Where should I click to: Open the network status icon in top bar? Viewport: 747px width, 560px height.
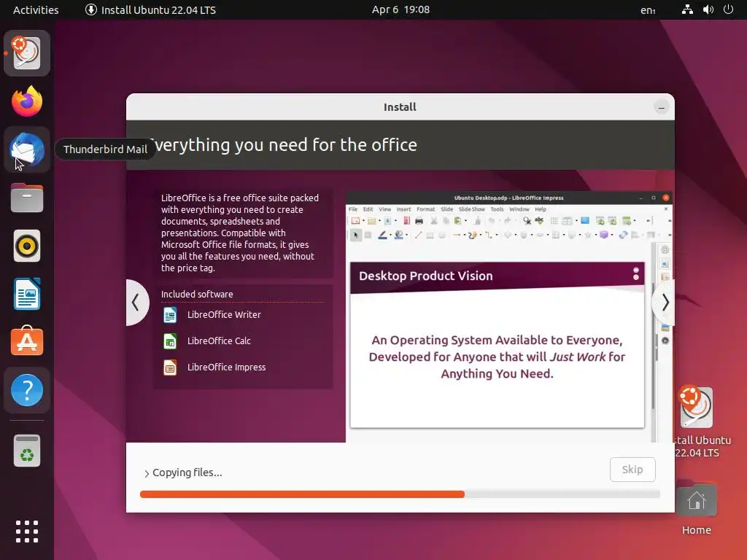pos(687,9)
